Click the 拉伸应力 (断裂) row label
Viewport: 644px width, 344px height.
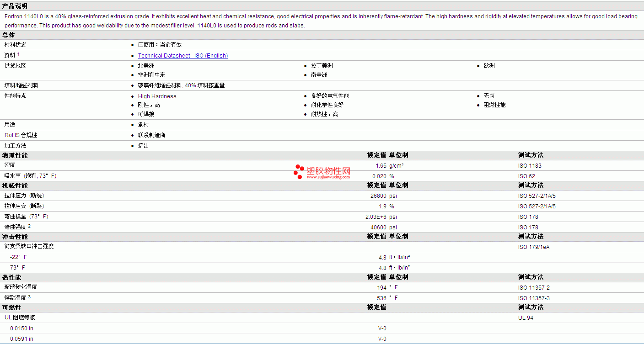click(x=24, y=196)
